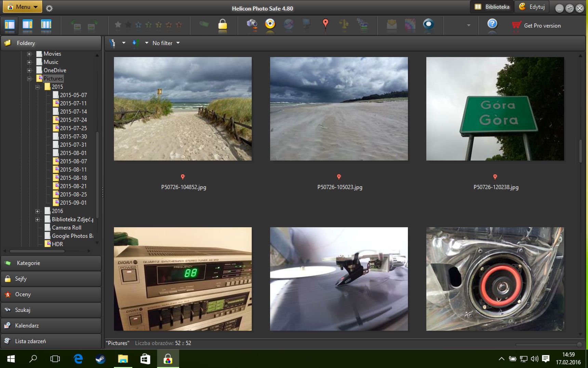Viewport: 588px width, 368px height.
Task: Open settings gear next to Menu
Action: pos(49,8)
